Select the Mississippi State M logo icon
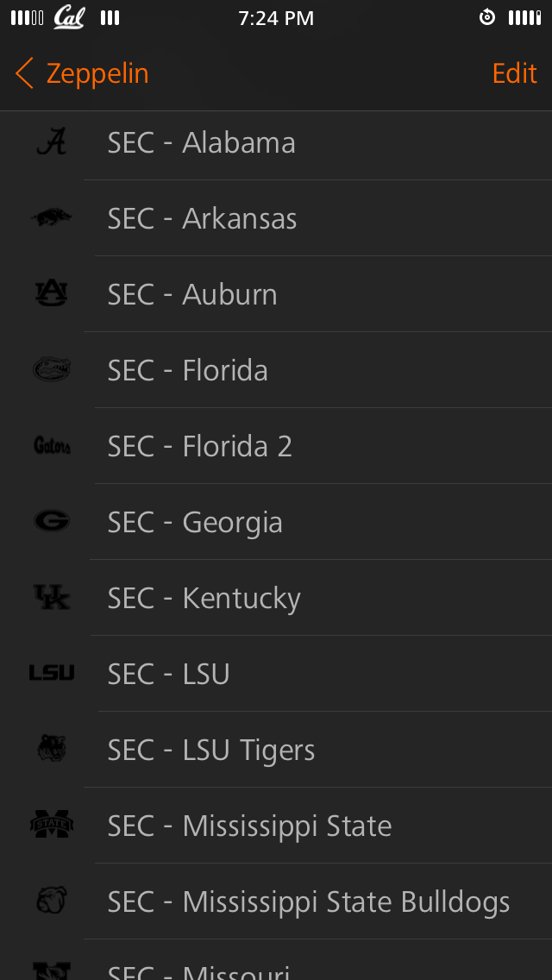 pyautogui.click(x=52, y=825)
